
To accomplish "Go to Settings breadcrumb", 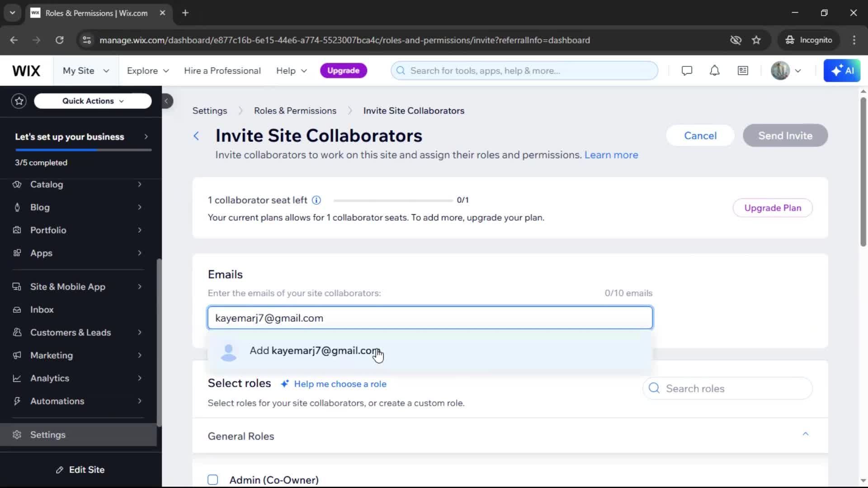I will pyautogui.click(x=210, y=111).
